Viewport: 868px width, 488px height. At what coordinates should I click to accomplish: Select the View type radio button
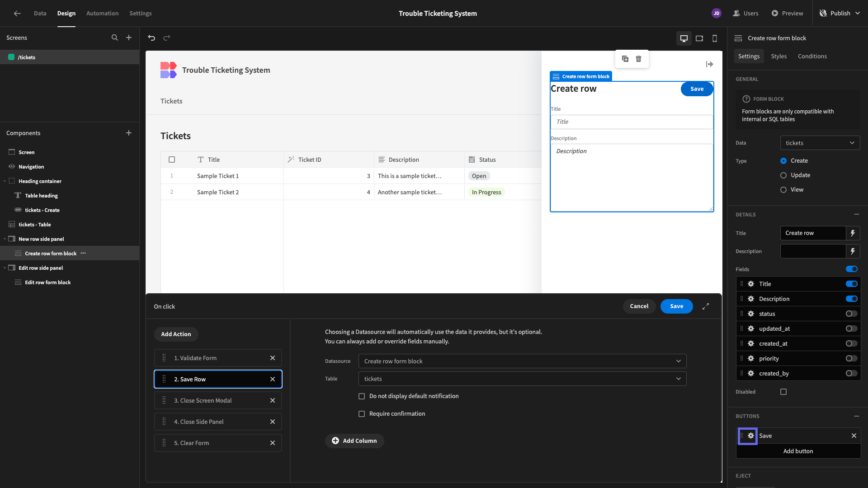pos(783,190)
